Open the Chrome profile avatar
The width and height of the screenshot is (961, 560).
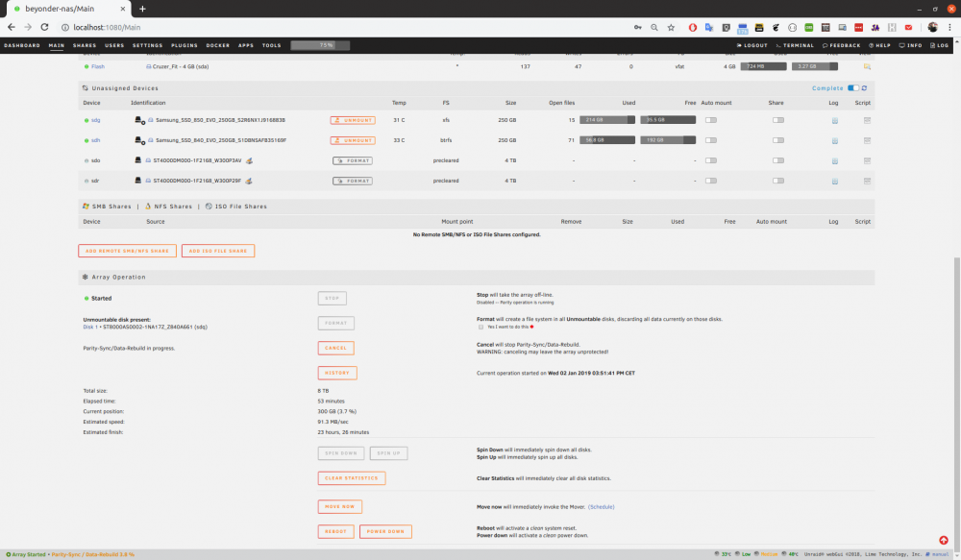(933, 28)
